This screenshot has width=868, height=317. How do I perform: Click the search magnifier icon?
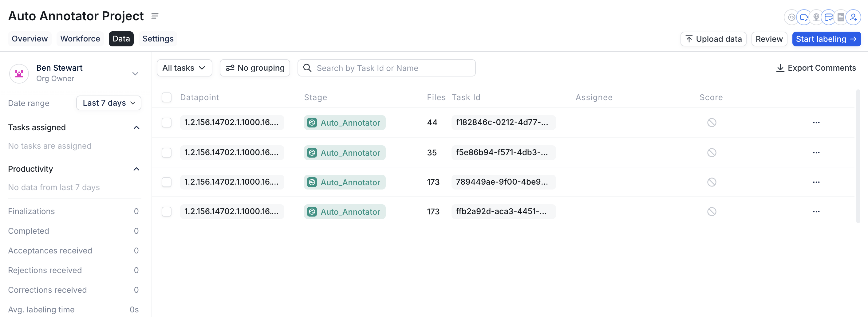[x=307, y=68]
